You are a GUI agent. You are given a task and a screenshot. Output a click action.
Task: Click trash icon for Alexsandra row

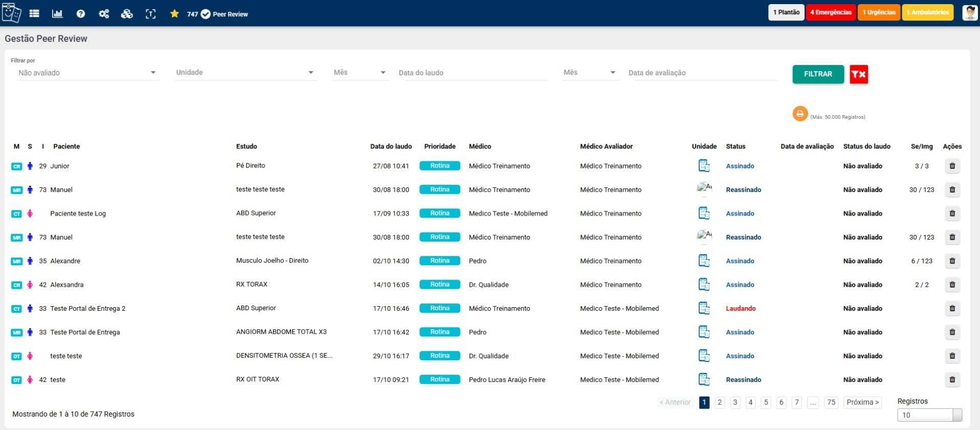coord(952,285)
